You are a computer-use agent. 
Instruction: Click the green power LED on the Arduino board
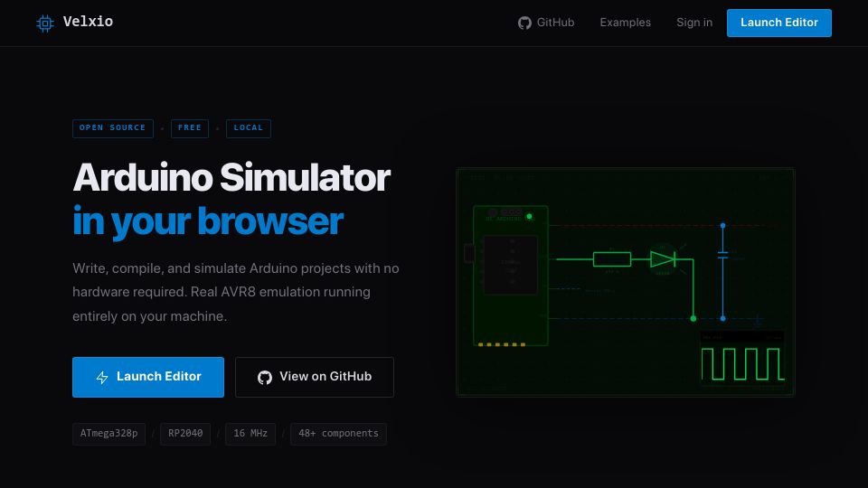529,216
